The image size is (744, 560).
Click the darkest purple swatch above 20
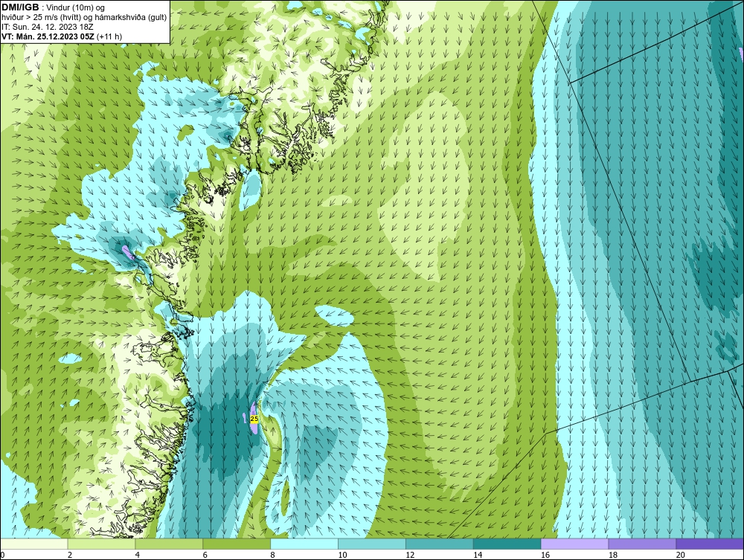[x=710, y=544]
